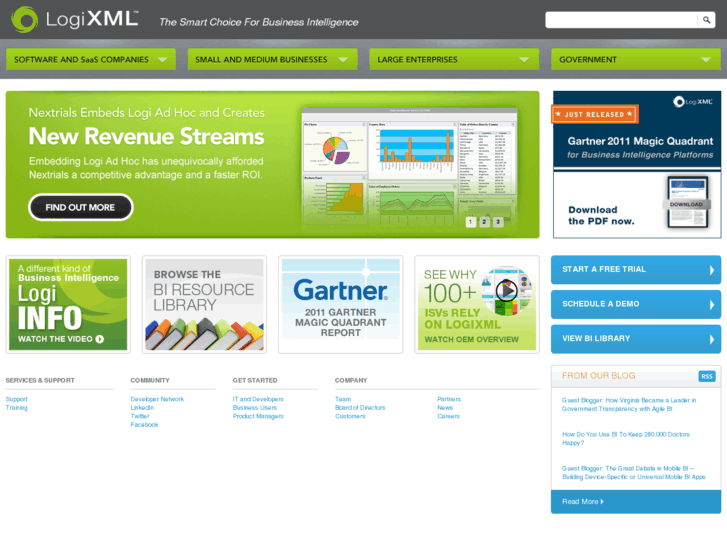Click the Find Out More button
Viewport: 727px width, 545px height.
81,207
